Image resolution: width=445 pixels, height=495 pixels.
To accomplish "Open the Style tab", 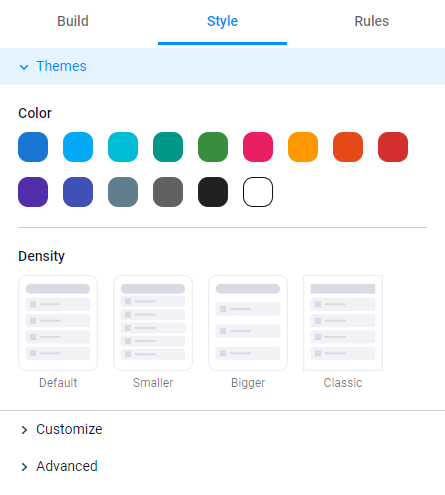I will coord(222,21).
